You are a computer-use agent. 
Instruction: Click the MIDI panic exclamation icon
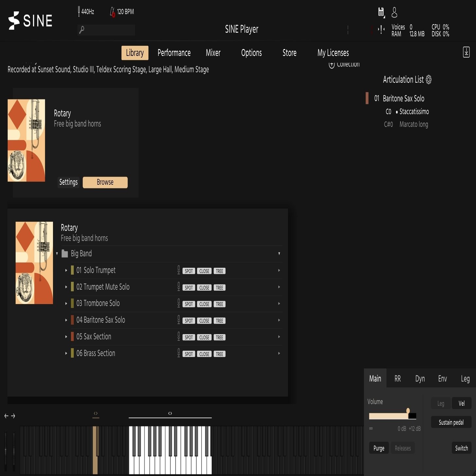381,30
